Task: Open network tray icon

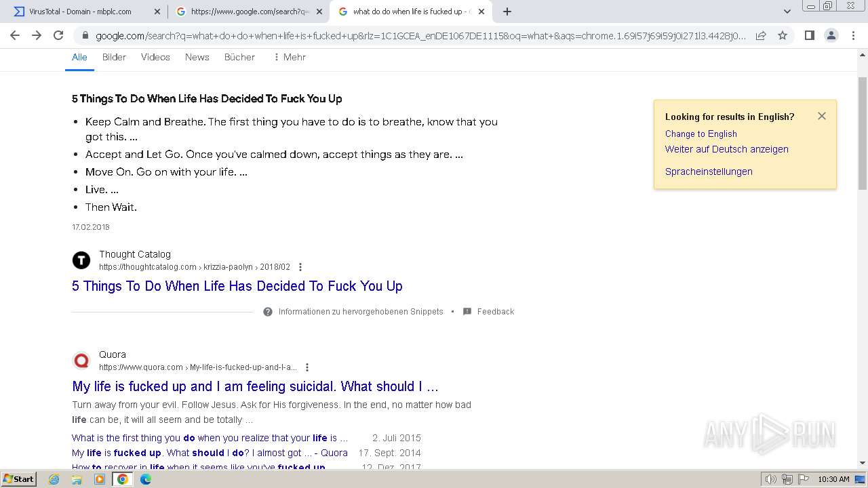Action: [x=787, y=479]
